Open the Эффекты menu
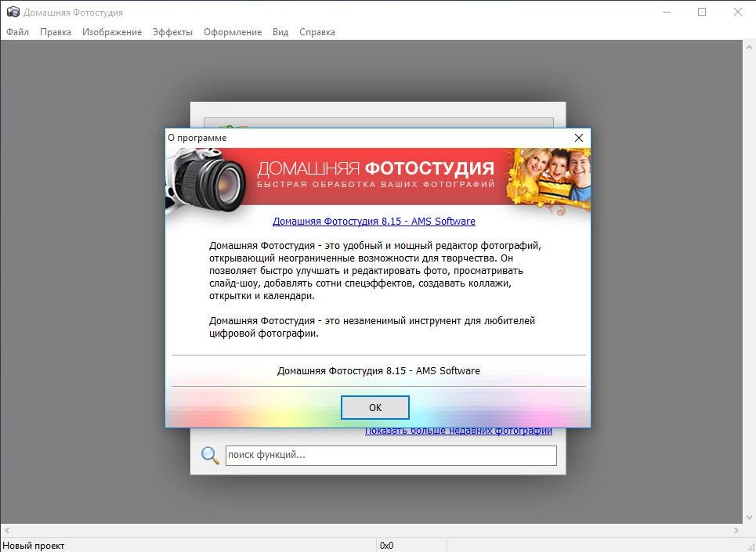This screenshot has width=756, height=552. (172, 32)
